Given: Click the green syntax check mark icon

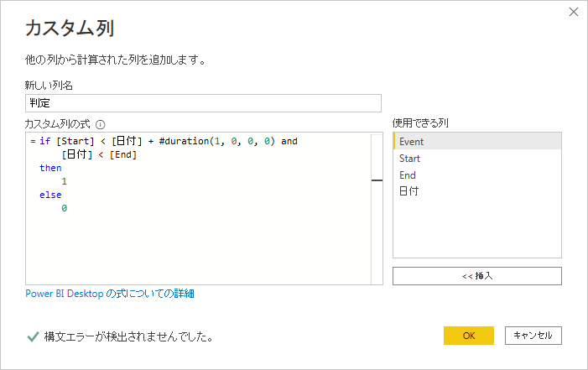Looking at the screenshot, I should (33, 336).
